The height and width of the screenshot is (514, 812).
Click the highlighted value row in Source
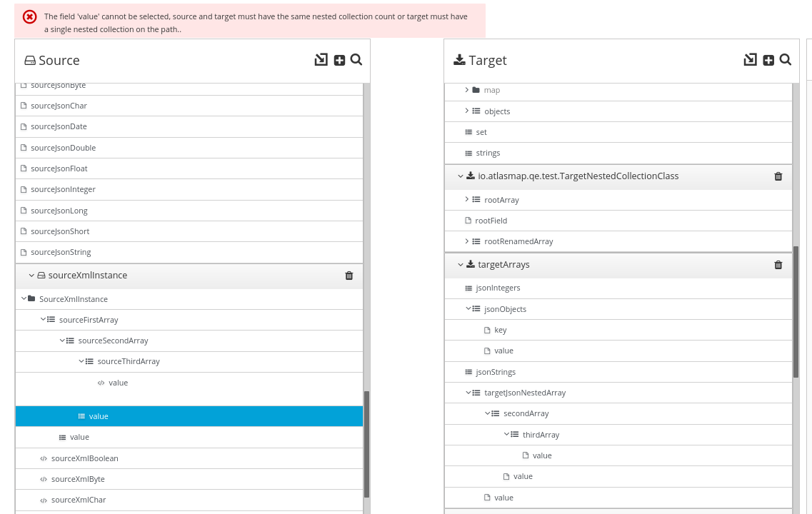click(189, 416)
